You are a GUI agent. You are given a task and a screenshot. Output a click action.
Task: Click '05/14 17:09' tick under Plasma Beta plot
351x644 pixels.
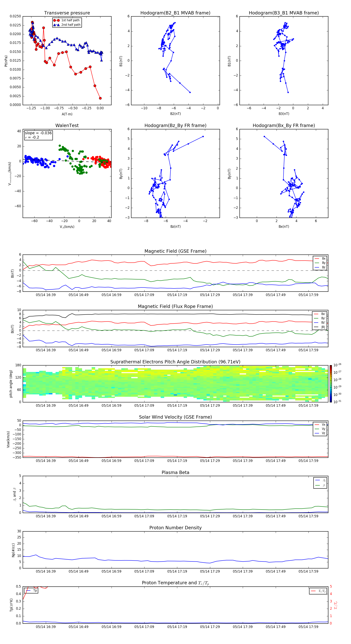[x=144, y=516]
